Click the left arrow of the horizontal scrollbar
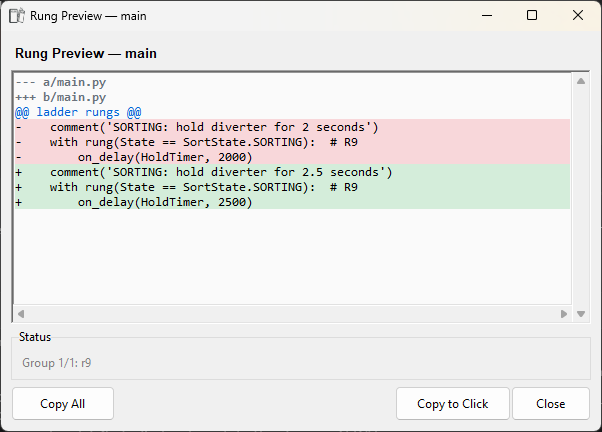The image size is (602, 432). tap(21, 314)
